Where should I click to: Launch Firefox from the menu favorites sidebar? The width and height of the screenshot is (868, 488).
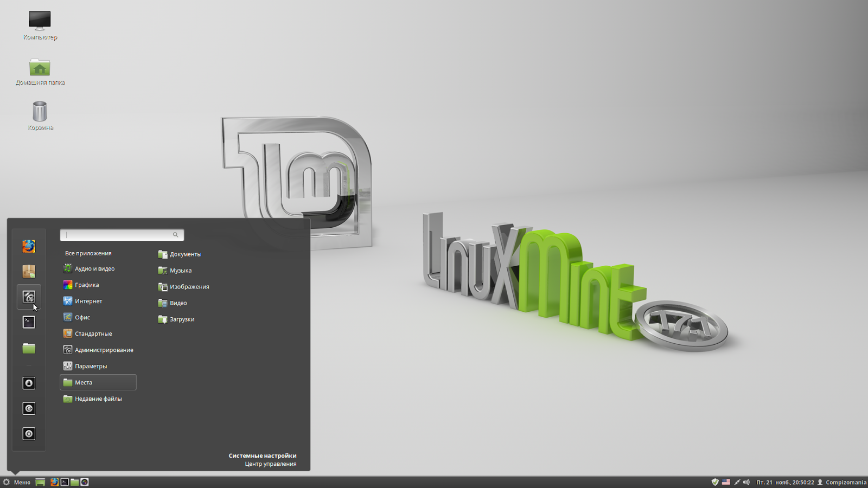pos(29,246)
